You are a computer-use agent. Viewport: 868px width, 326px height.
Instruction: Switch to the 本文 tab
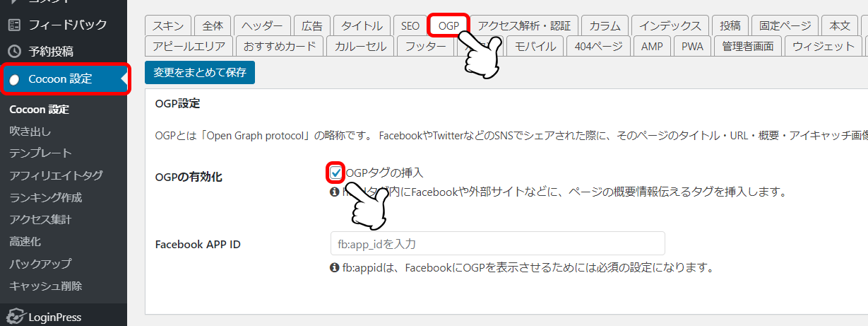[x=840, y=25]
